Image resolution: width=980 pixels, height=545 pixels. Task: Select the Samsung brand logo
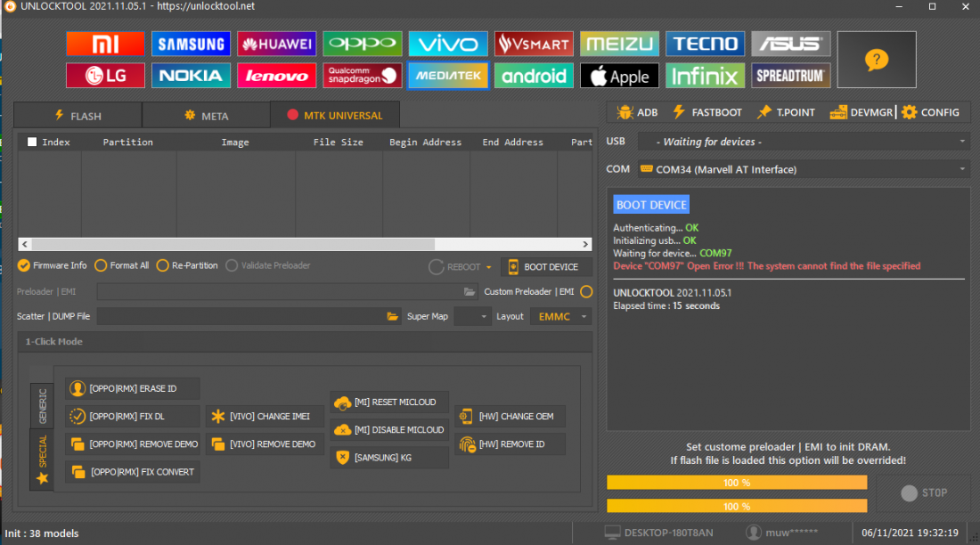(x=191, y=44)
